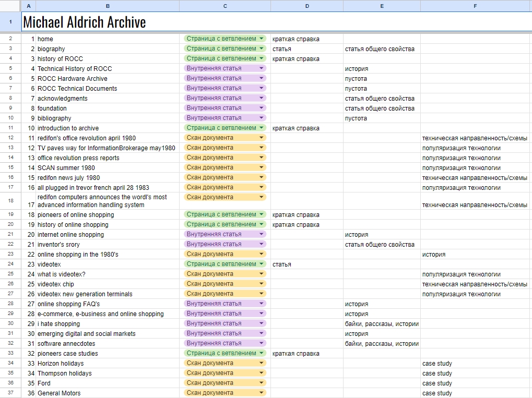Open the type dropdown for the biography row
Image resolution: width=532 pixels, height=398 pixels.
click(x=261, y=49)
